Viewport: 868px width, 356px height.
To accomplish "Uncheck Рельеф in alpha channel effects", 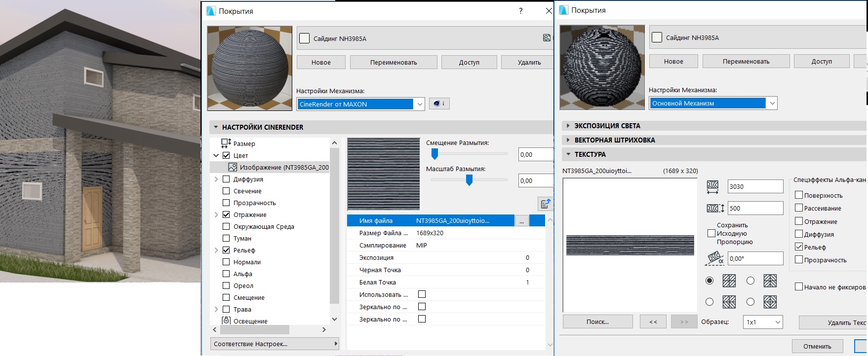I will click(799, 247).
